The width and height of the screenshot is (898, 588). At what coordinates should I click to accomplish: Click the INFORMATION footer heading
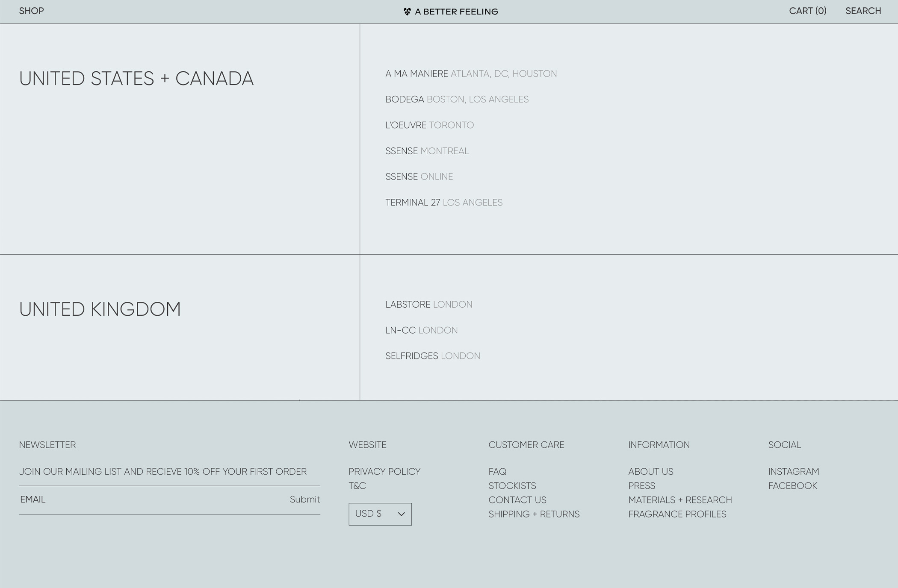(659, 444)
